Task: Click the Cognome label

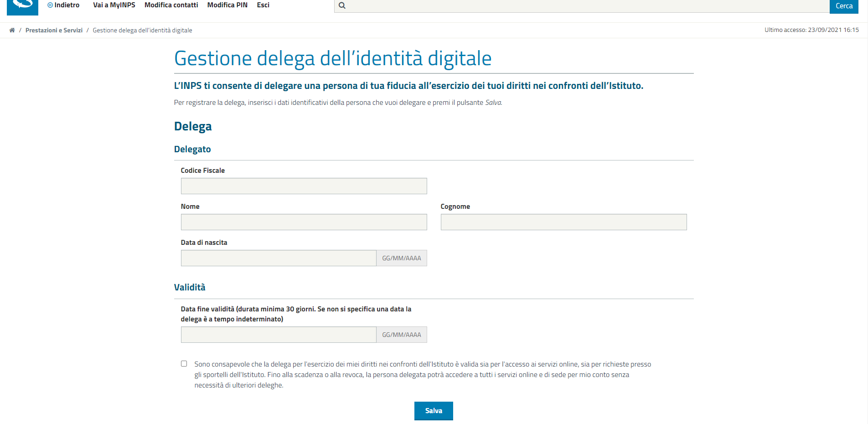Action: (x=455, y=207)
